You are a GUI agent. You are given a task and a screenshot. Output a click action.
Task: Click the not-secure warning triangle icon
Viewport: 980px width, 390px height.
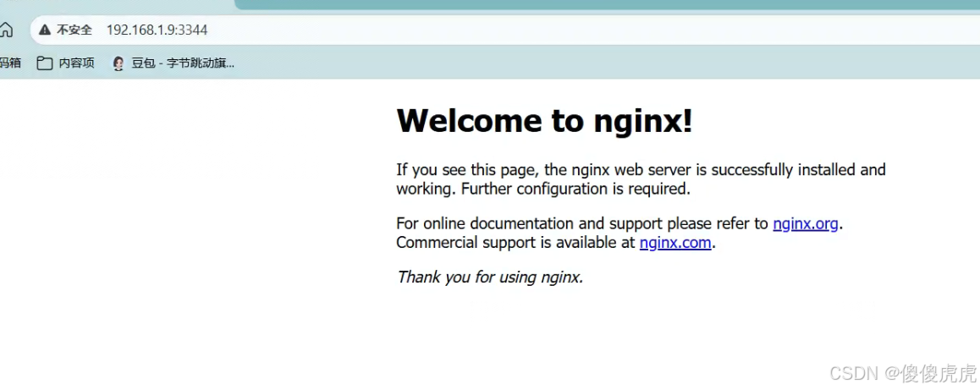click(x=44, y=30)
